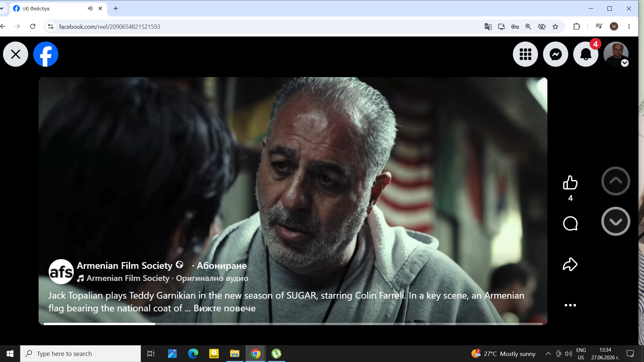Follow the page via Абониране
Image resolution: width=644 pixels, height=362 pixels.
tap(222, 265)
